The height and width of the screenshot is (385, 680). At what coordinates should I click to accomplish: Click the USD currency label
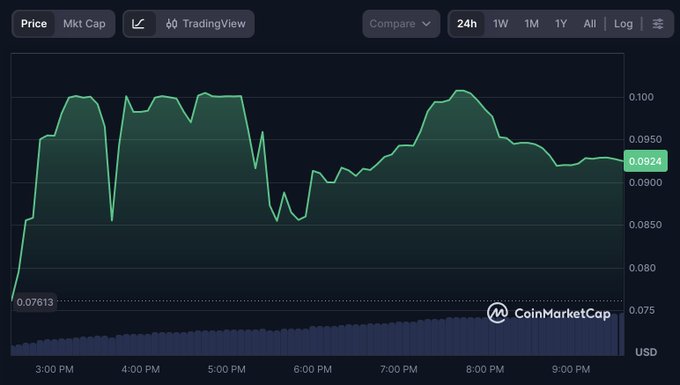[646, 352]
